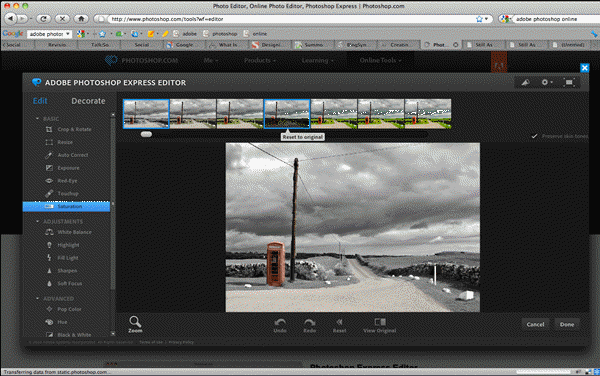The image size is (600, 376).
Task: Switch to the (Untitled) browser tab
Action: click(x=573, y=45)
